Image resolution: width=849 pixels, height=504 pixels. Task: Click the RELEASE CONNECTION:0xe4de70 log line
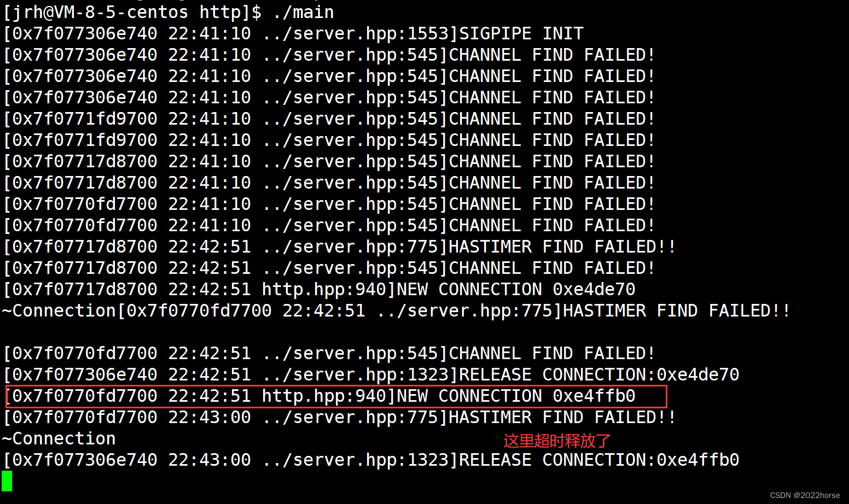click(x=371, y=374)
